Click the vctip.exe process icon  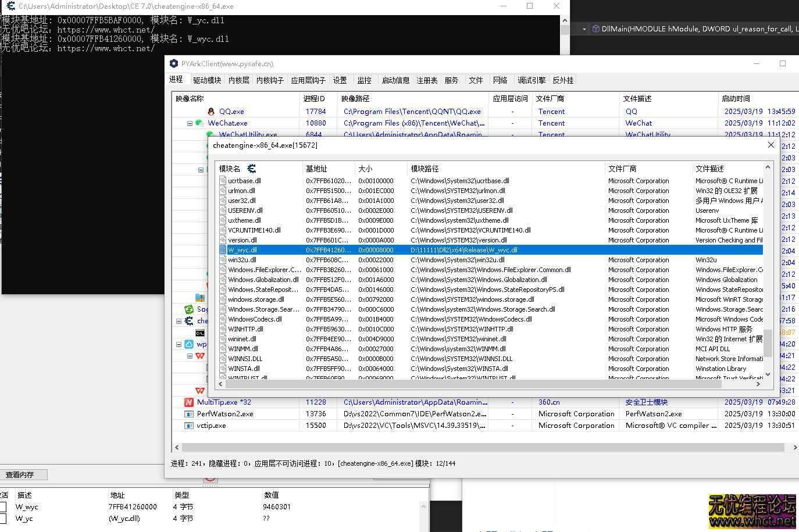point(188,426)
